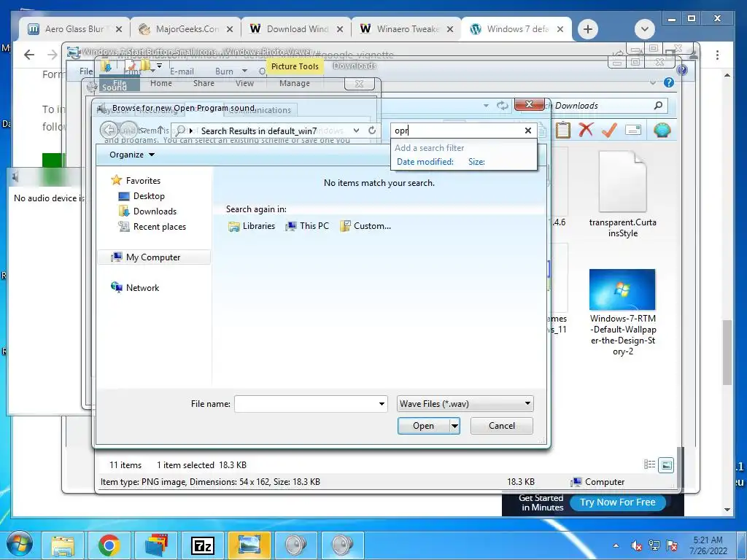Clear the search box in Browse dialog
Viewport: 747px width, 560px height.
[x=528, y=131]
